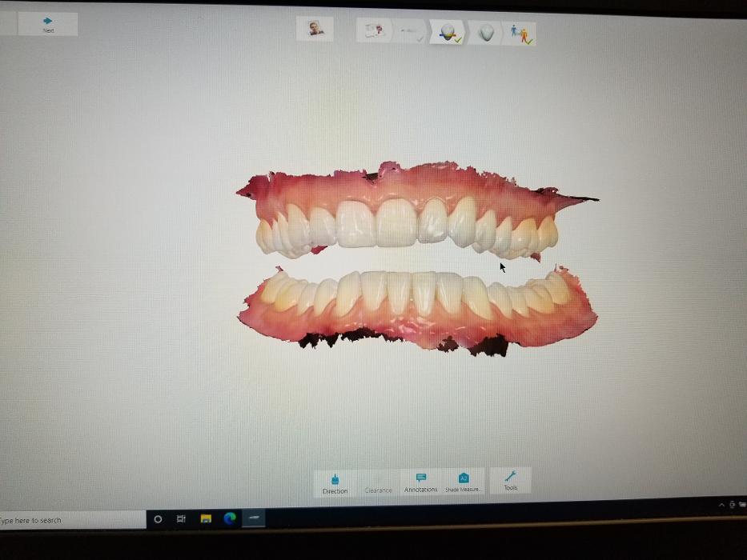This screenshot has width=747, height=560.
Task: Open the Tools panel with the wrench icon
Action: coord(510,480)
